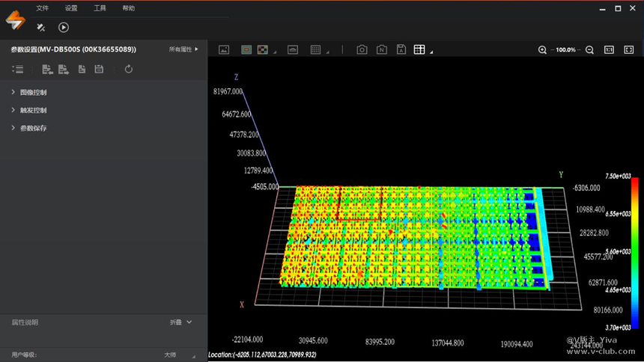Open the 工具 menu

pos(100,8)
